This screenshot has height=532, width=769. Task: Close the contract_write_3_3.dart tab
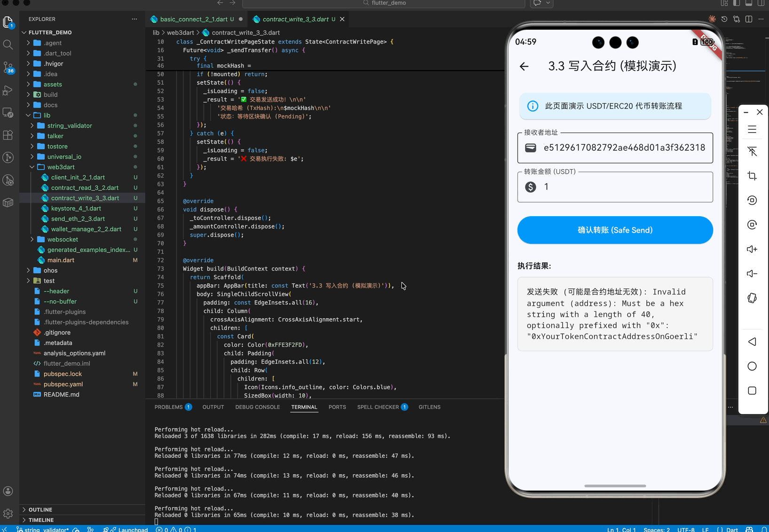click(x=342, y=19)
